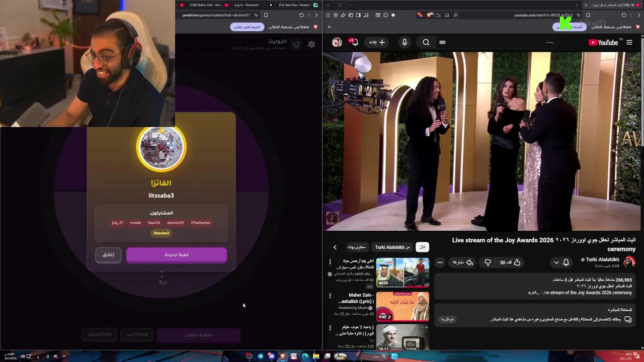The width and height of the screenshot is (644, 362).
Task: Click music note playlist icon in Brave toolbar
Action: click(x=366, y=15)
